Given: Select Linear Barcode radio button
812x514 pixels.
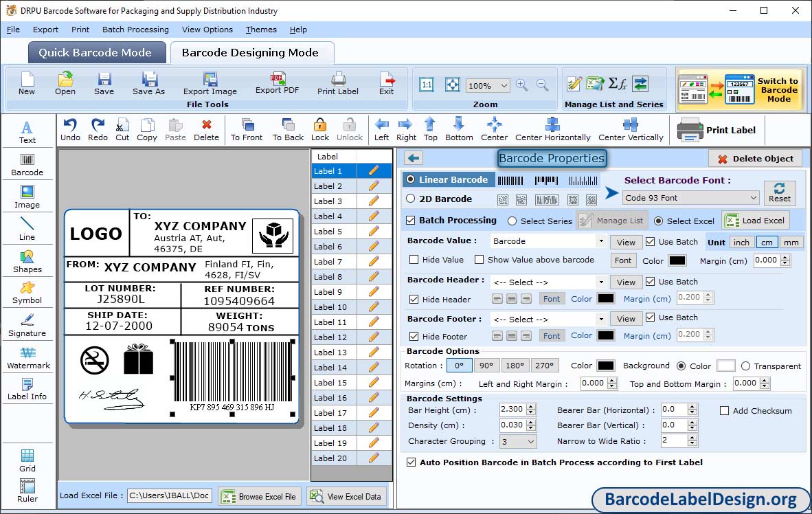Looking at the screenshot, I should click(411, 179).
